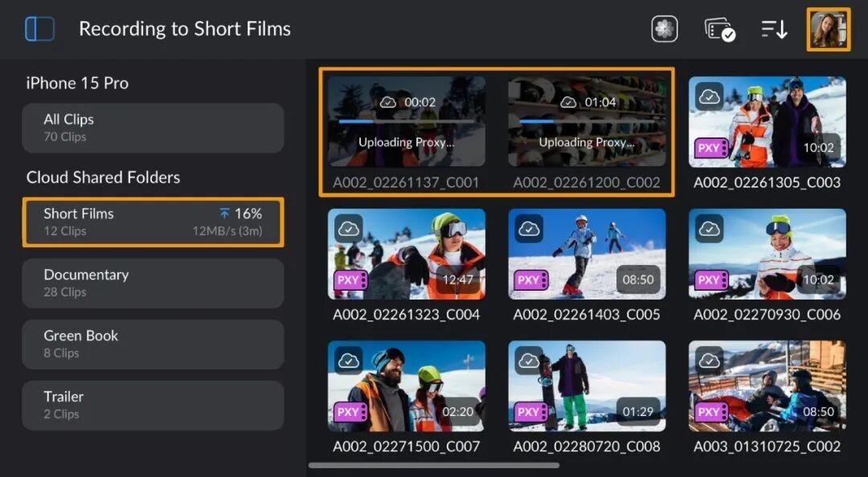868x477 pixels.
Task: Click PXY badge on clip A003_01310725_C002
Action: [x=711, y=412]
